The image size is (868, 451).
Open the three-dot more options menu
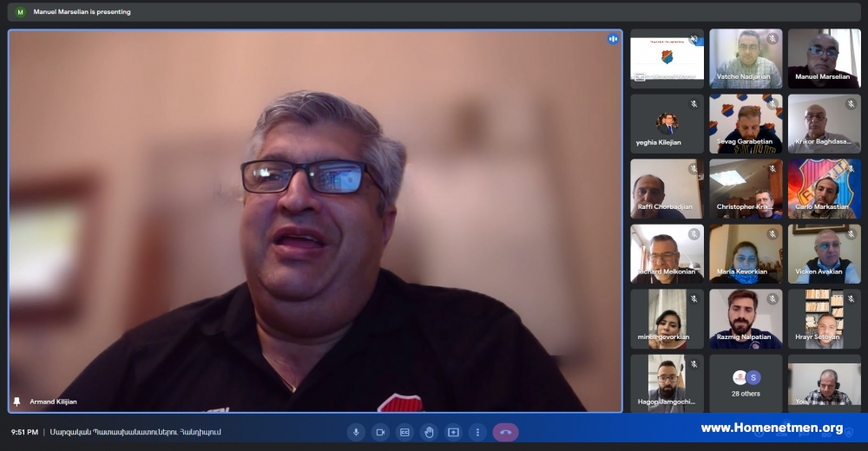coord(477,432)
